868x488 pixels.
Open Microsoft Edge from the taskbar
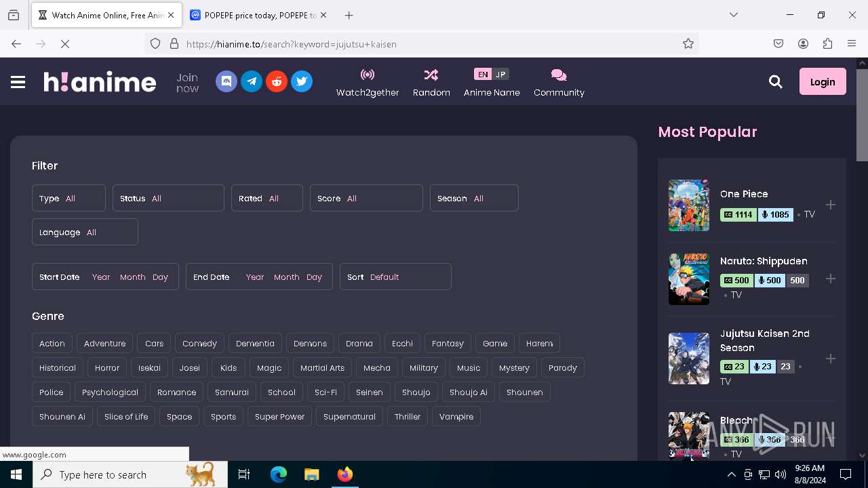[x=279, y=474]
